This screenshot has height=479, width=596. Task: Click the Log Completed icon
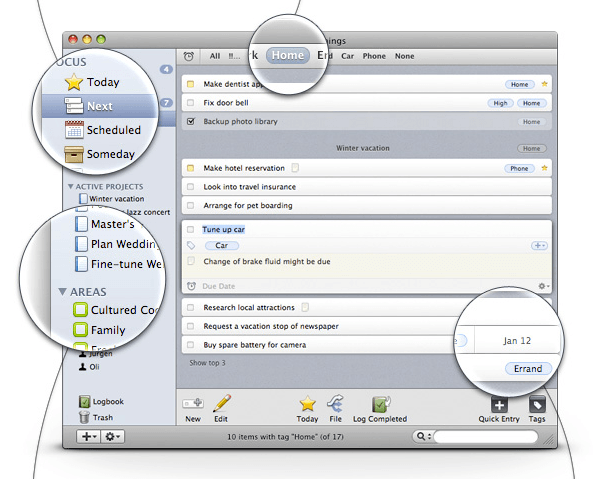tap(380, 404)
